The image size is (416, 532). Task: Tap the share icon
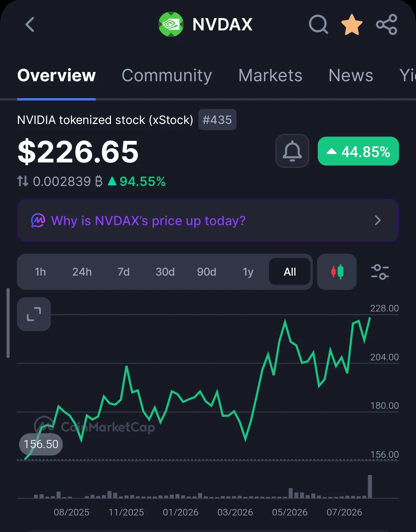click(x=386, y=25)
